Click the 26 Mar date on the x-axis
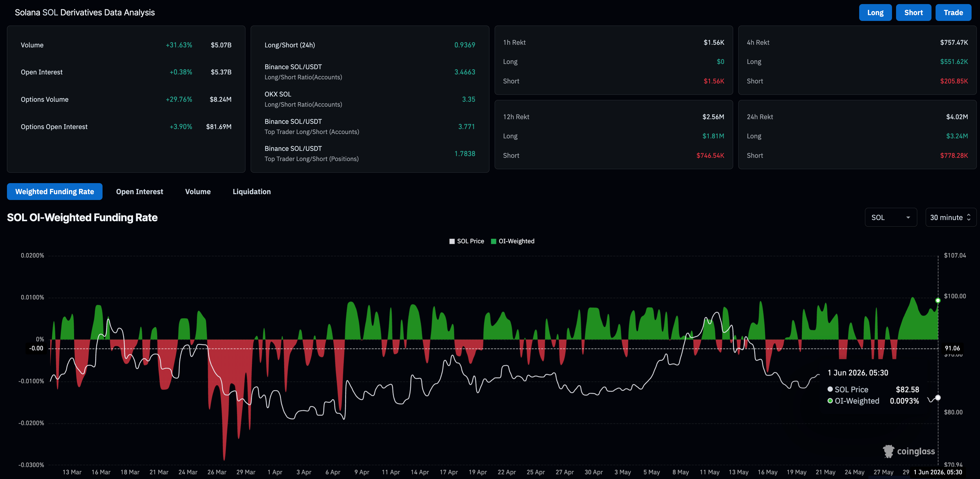This screenshot has width=980, height=479. tap(217, 472)
